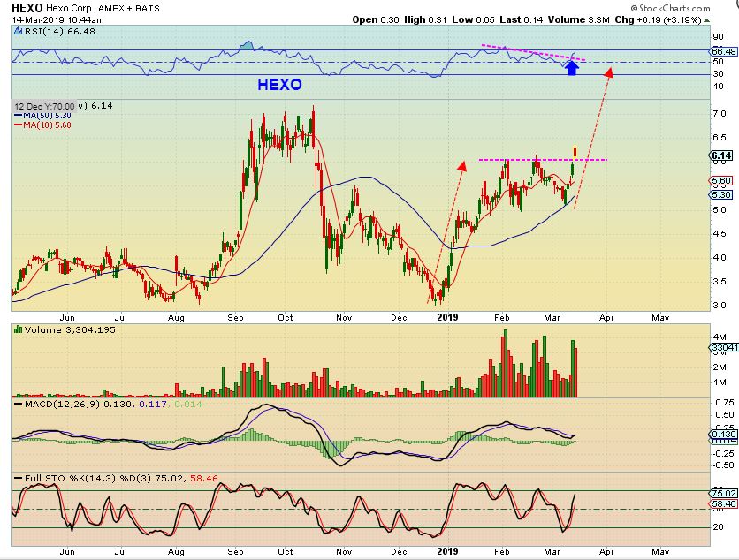Click the 66.48 RSI value tag on right axis
The width and height of the screenshot is (739, 560).
723,51
